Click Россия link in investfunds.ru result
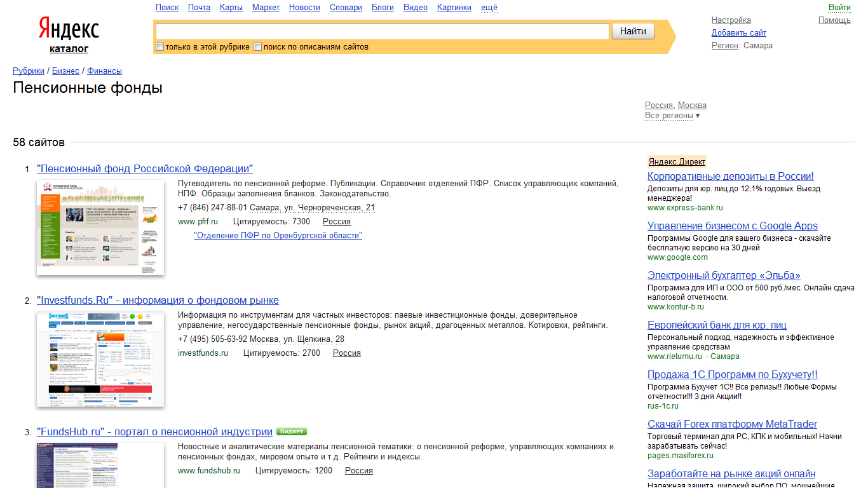Screen dimensions: 868x488 (347, 353)
